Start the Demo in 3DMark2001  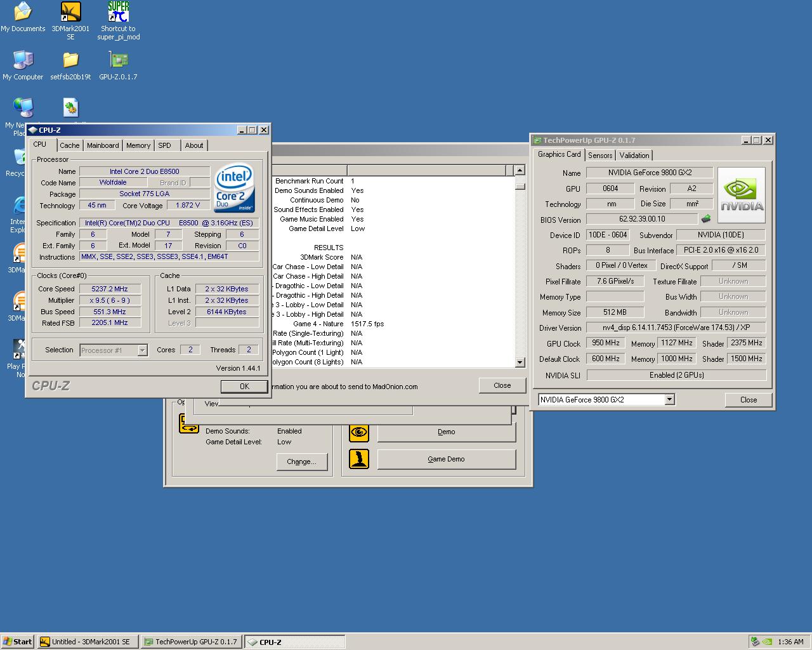[x=447, y=432]
